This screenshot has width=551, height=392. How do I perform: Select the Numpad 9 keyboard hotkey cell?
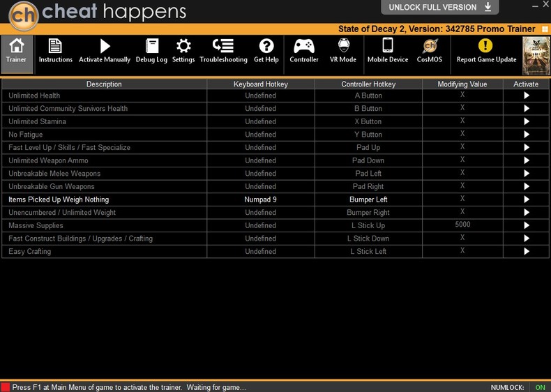tap(260, 199)
